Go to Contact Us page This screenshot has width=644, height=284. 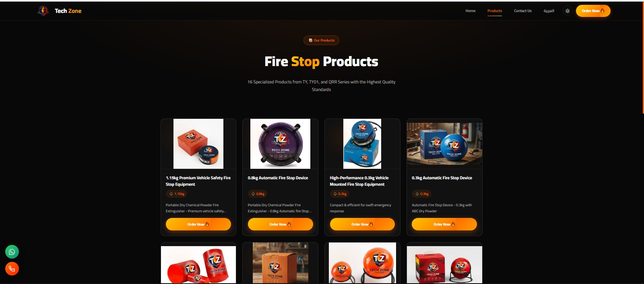523,11
